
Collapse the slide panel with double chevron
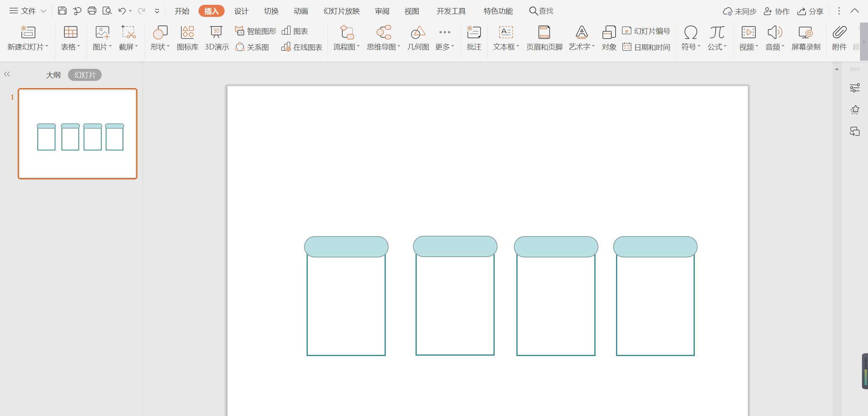coord(7,74)
